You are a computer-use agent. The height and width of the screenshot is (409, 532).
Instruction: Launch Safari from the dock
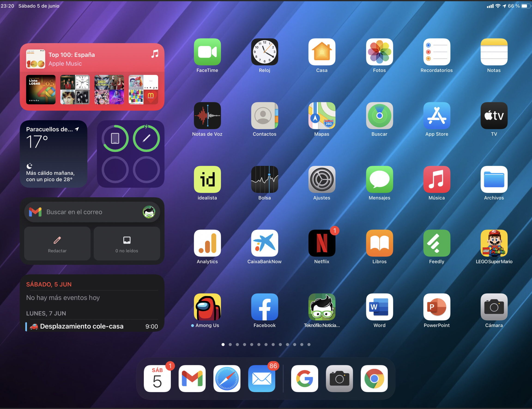(227, 378)
